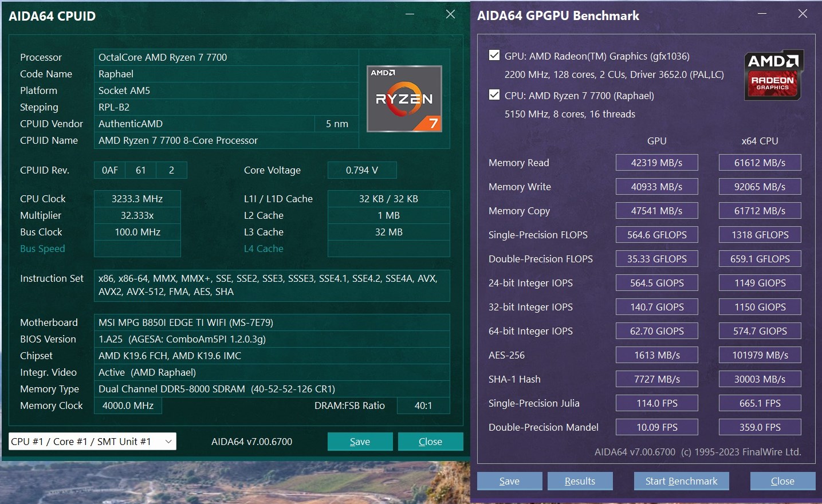Start Benchmark in the GPGPU window
Viewport: 822px width, 504px height.
(x=681, y=481)
